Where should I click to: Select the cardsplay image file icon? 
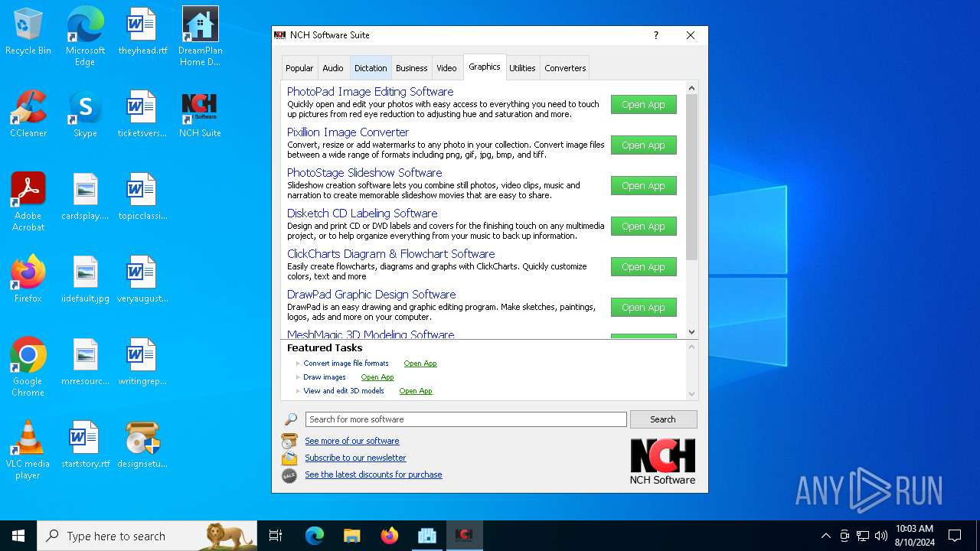click(x=85, y=197)
